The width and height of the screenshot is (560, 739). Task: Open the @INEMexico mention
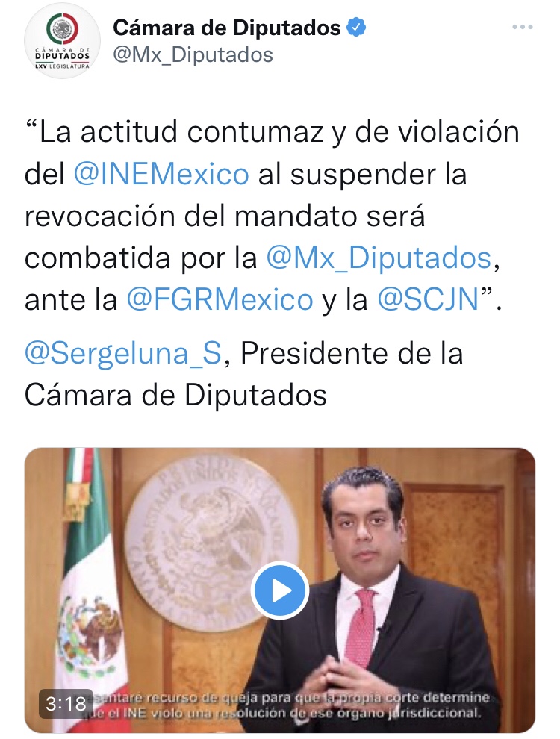coord(161,174)
